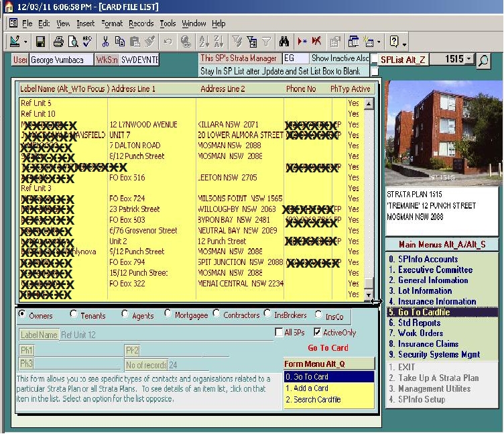Click the Print icon in toolbar
The image size is (504, 434).
click(x=58, y=42)
